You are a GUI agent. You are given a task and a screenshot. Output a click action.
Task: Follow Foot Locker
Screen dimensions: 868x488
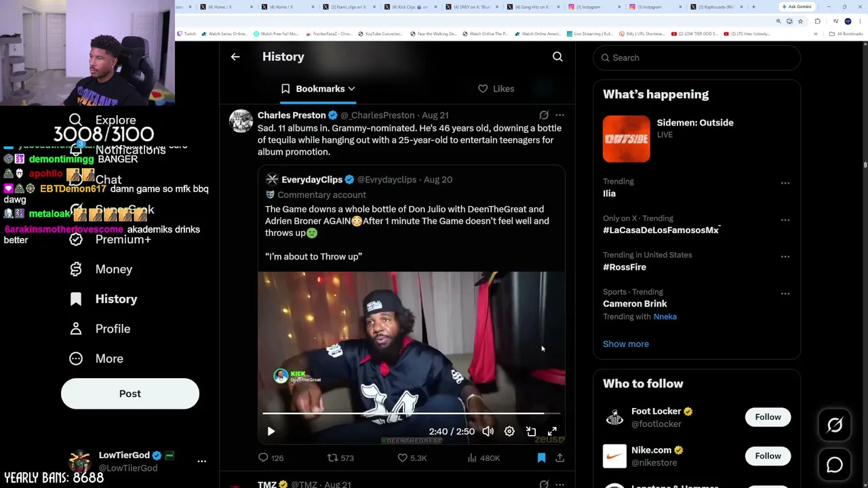(x=768, y=417)
